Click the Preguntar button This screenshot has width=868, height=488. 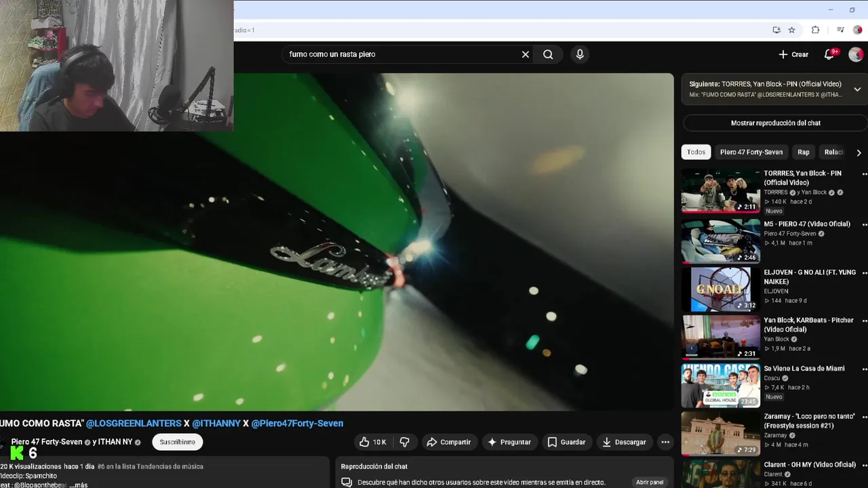point(509,442)
